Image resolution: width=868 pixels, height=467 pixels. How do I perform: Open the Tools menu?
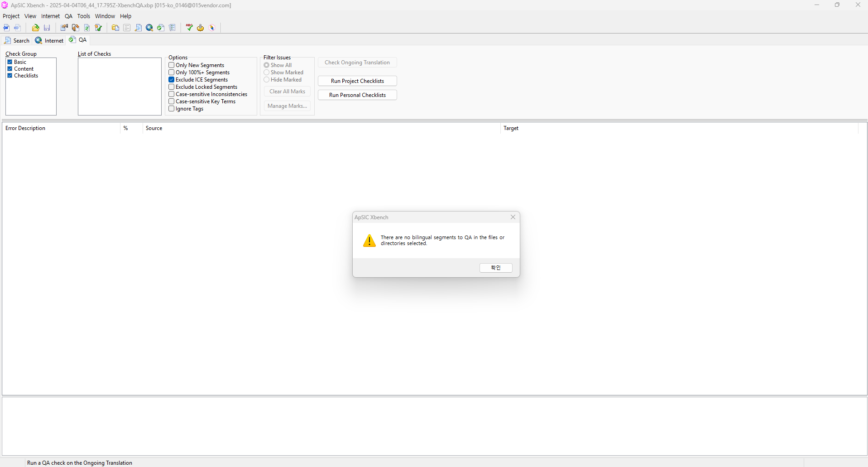pyautogui.click(x=83, y=16)
